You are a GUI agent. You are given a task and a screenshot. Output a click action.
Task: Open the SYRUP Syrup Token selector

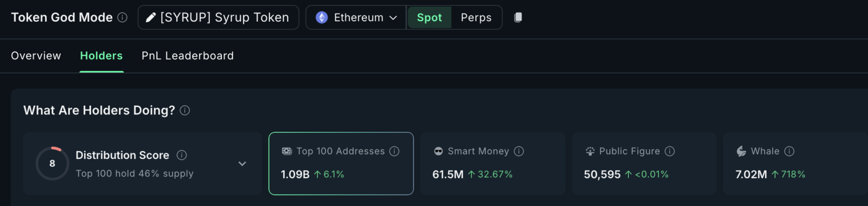218,17
